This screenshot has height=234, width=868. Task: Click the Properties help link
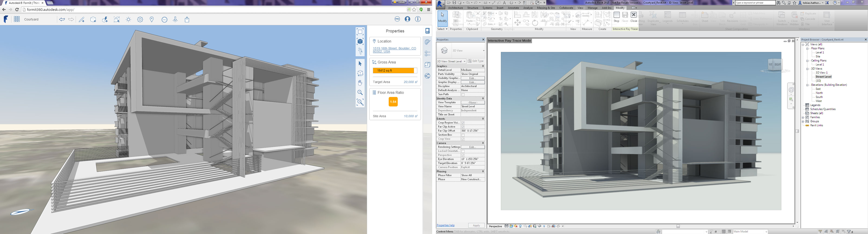445,225
